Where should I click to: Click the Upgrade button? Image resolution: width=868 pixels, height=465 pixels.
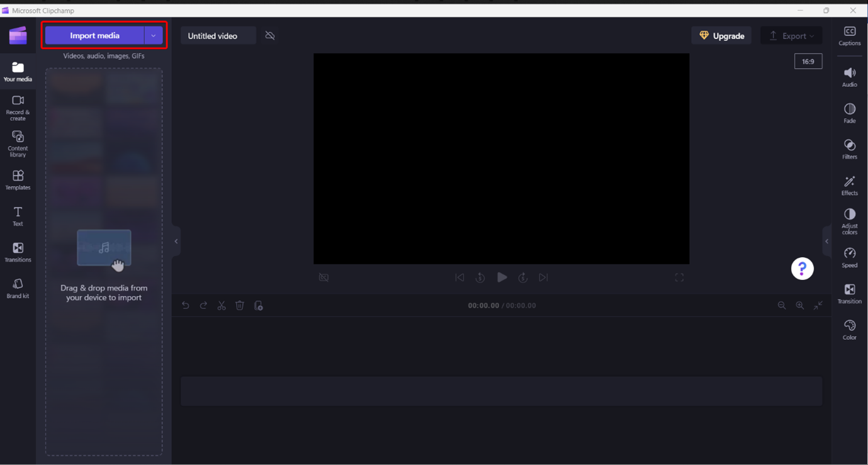click(721, 36)
